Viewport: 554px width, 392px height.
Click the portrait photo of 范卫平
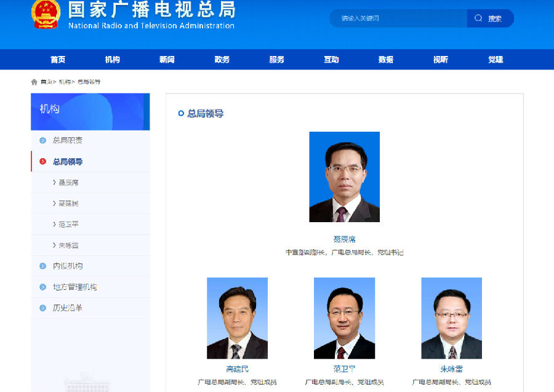(x=345, y=318)
